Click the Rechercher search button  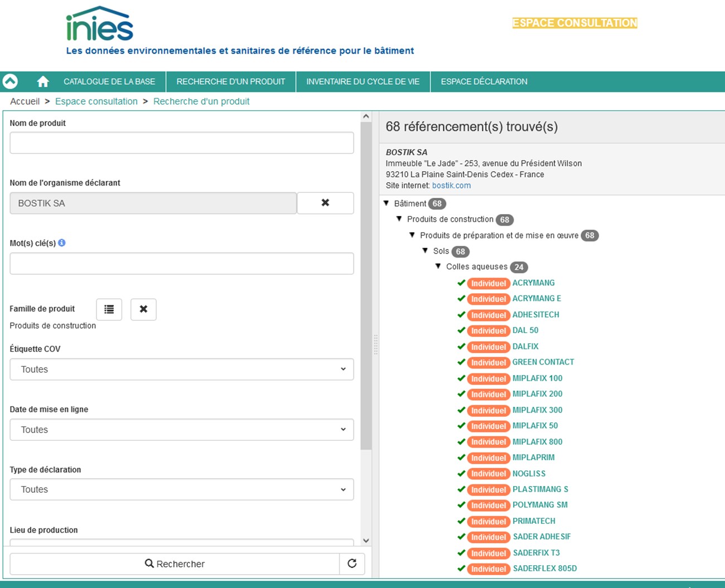click(175, 563)
